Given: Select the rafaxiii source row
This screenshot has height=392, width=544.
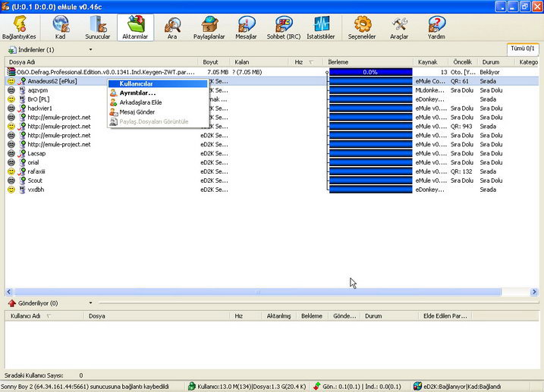Looking at the screenshot, I should pos(272,171).
